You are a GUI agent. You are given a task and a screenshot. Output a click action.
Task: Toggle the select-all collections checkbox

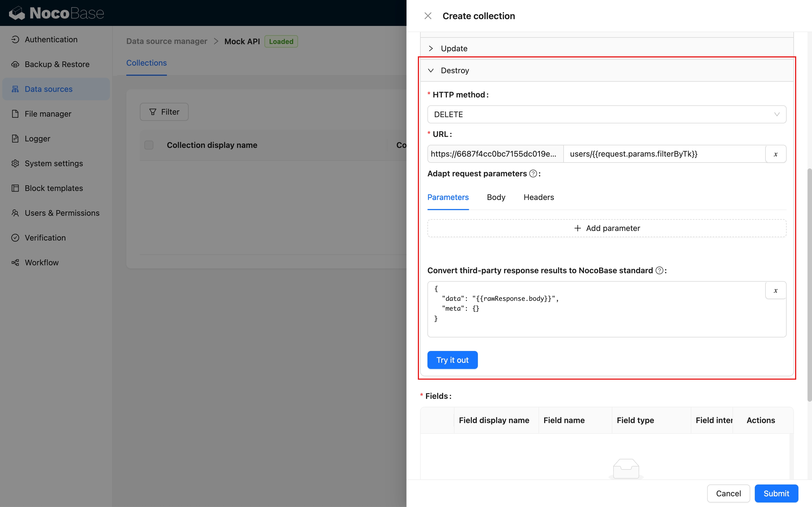tap(149, 145)
